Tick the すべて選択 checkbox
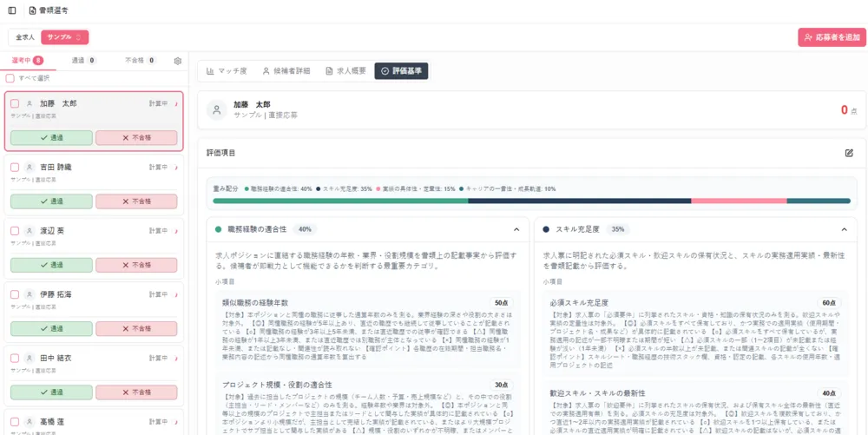Image resolution: width=868 pixels, height=435 pixels. pyautogui.click(x=10, y=79)
